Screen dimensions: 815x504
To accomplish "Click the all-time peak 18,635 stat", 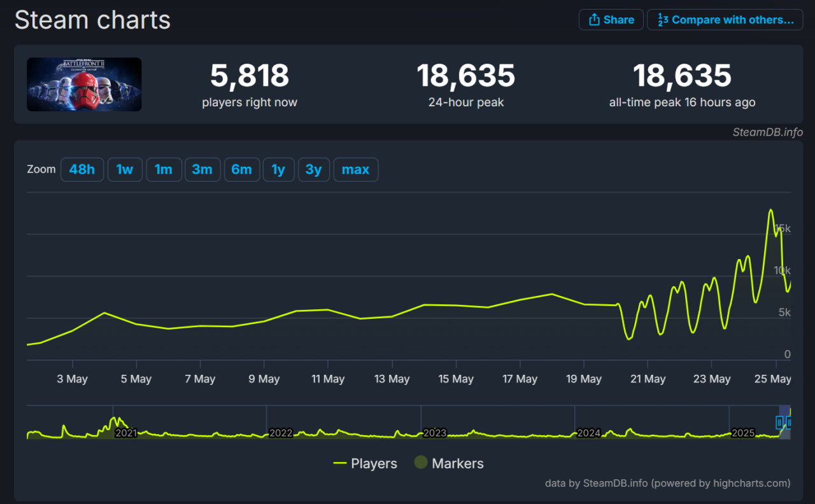I will coord(682,76).
